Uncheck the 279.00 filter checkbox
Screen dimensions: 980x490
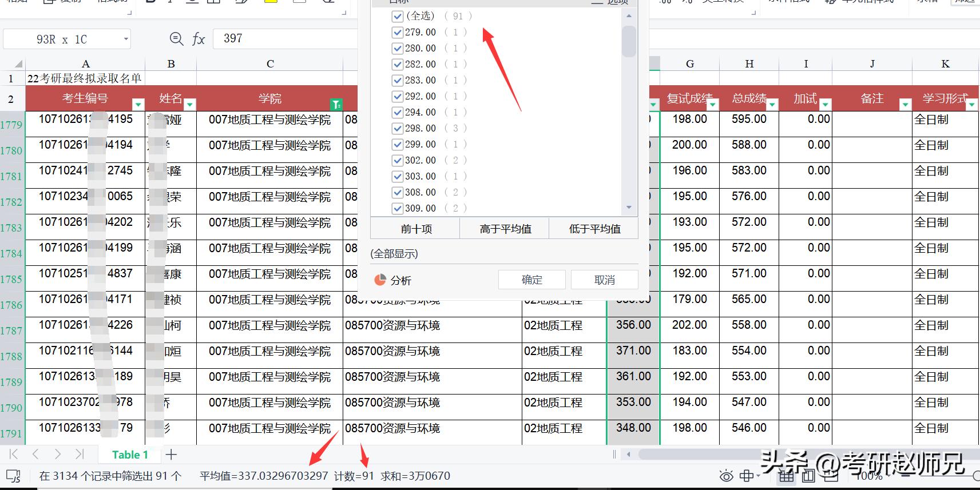398,32
